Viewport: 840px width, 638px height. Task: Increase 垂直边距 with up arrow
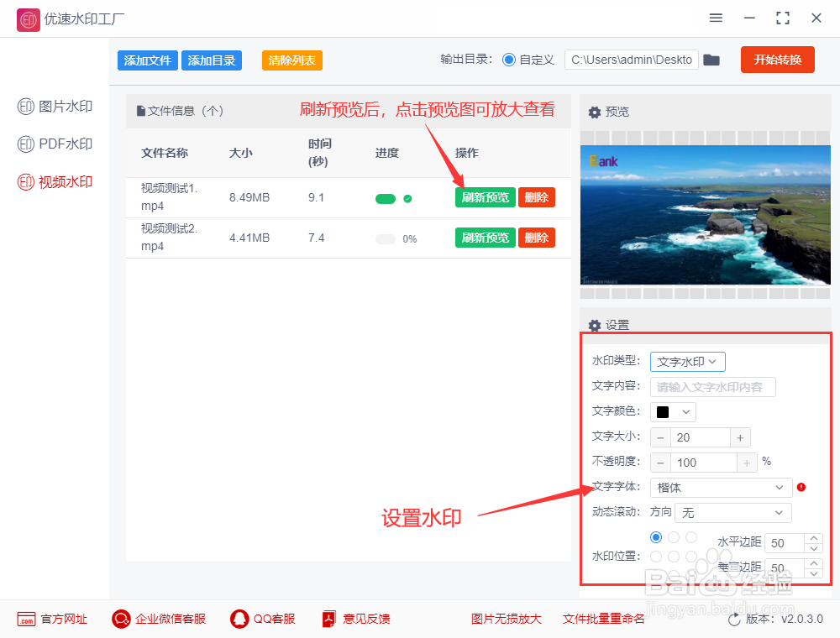point(814,563)
